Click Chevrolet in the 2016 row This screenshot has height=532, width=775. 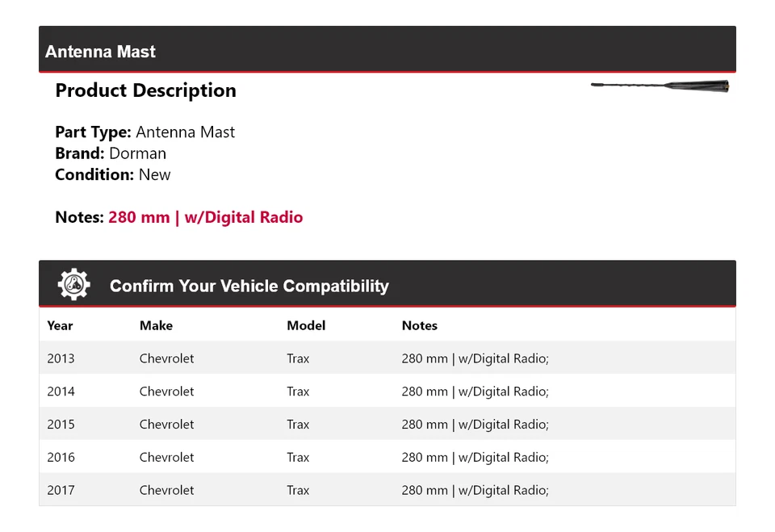pyautogui.click(x=166, y=458)
